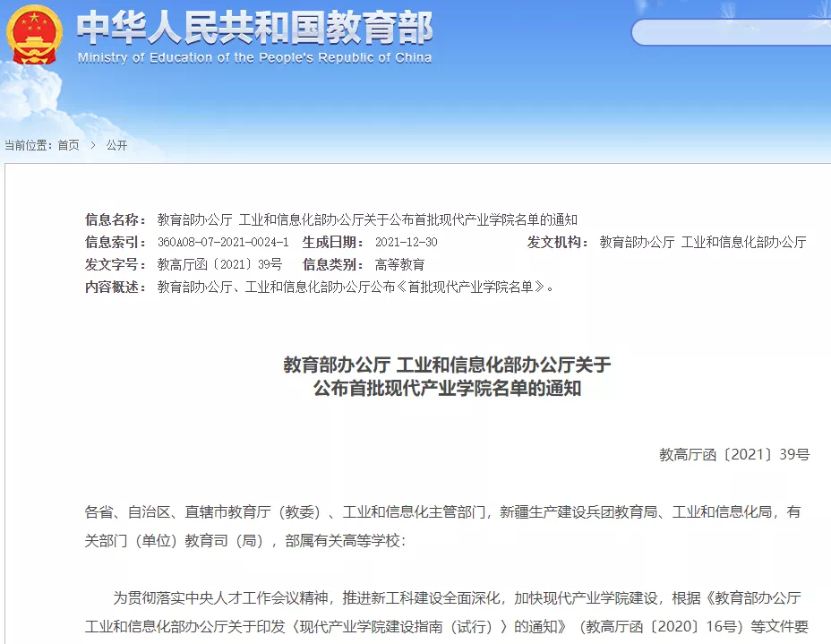Screen dimensions: 831x644
Task: Click the national emblem logo
Action: [x=35, y=35]
